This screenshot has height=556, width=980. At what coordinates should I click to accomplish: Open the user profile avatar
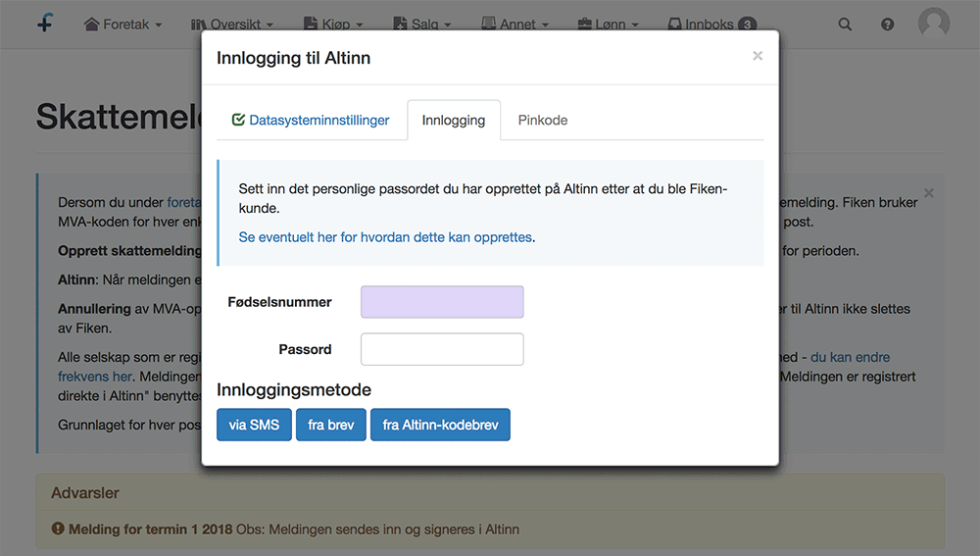(934, 24)
